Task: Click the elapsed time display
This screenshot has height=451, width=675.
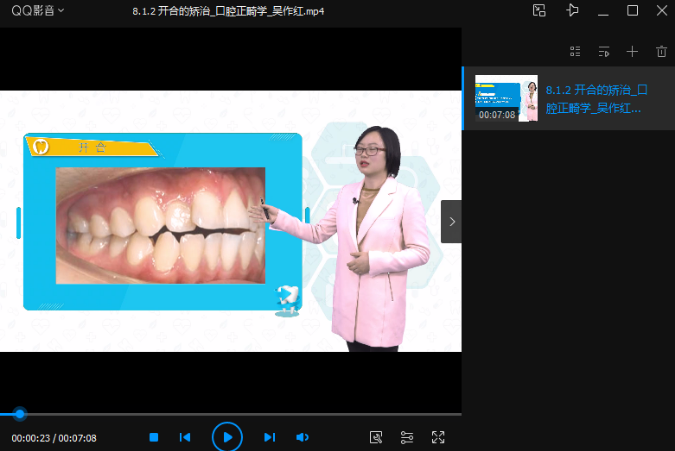Action: (30, 438)
